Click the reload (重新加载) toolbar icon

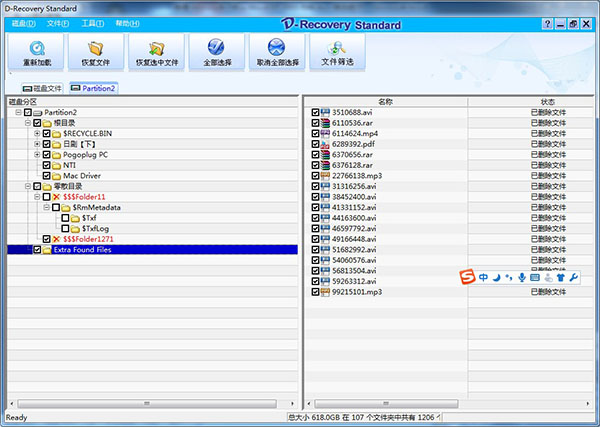point(36,52)
